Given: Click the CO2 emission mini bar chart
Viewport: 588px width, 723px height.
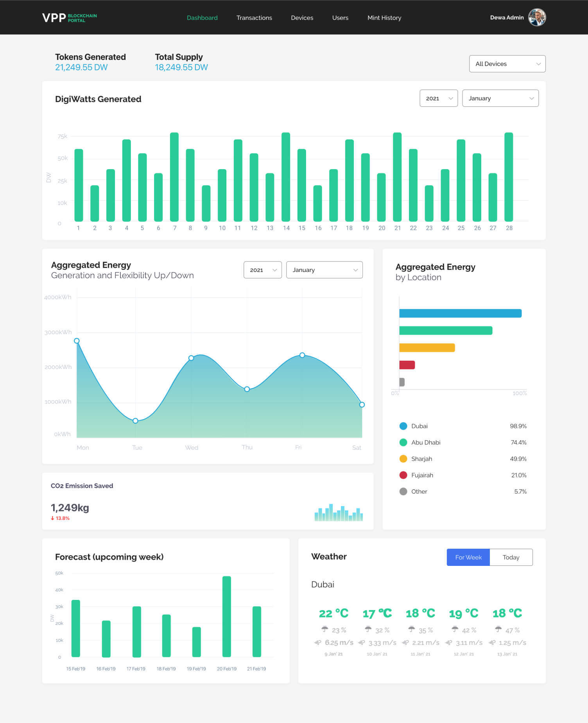Looking at the screenshot, I should 339,512.
